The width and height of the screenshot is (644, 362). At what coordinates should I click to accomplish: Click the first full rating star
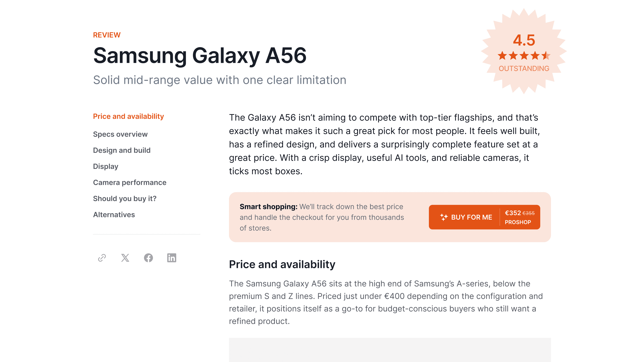[x=502, y=56]
